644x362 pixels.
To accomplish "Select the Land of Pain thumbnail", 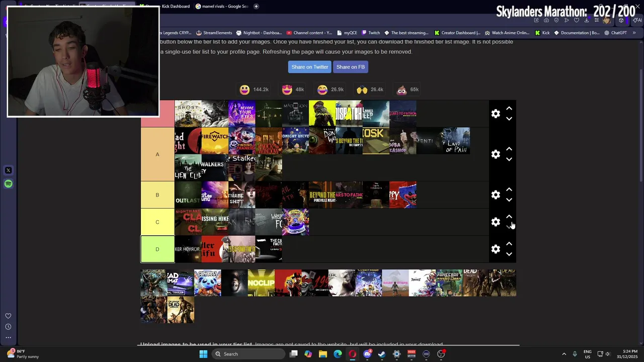I will pyautogui.click(x=456, y=141).
